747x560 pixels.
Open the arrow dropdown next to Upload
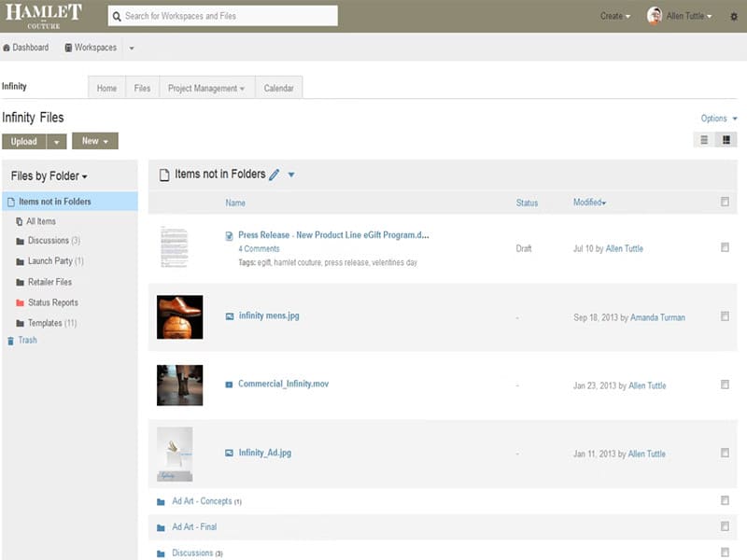tap(57, 142)
